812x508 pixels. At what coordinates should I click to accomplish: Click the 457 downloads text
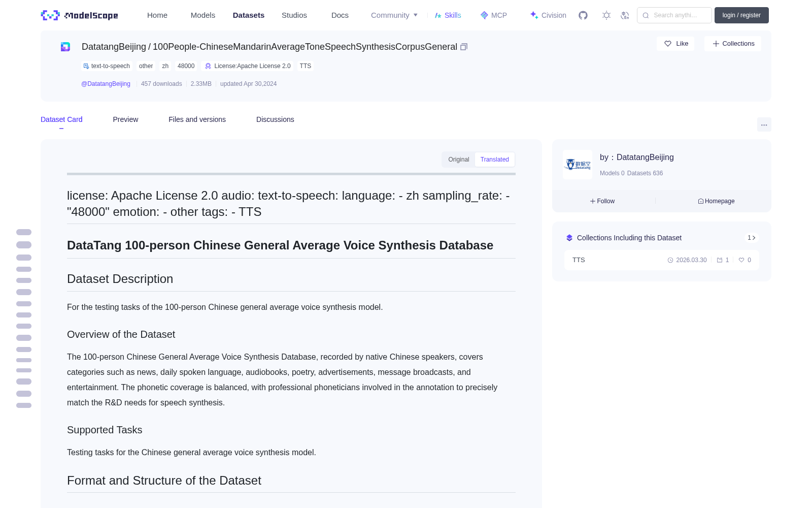(x=161, y=84)
